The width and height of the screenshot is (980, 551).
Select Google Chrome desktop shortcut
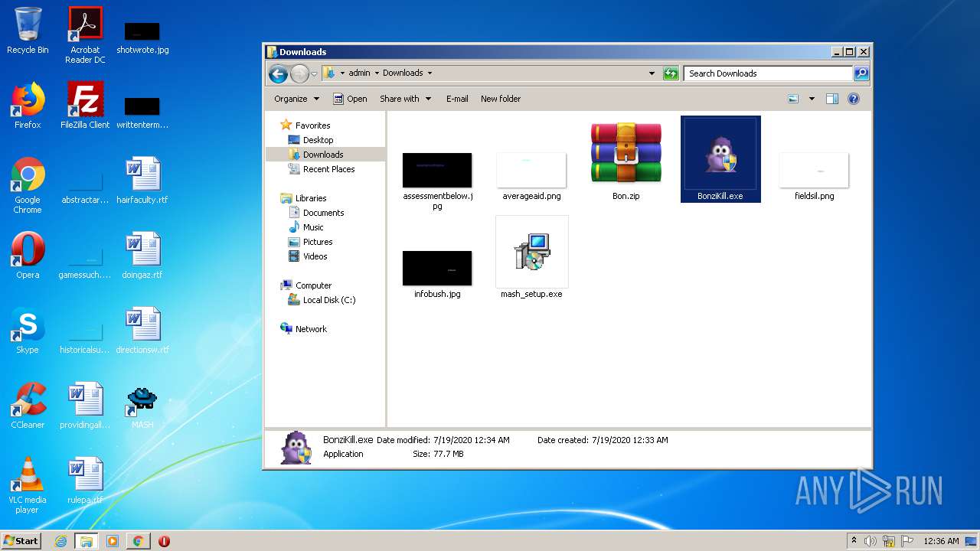pos(28,185)
